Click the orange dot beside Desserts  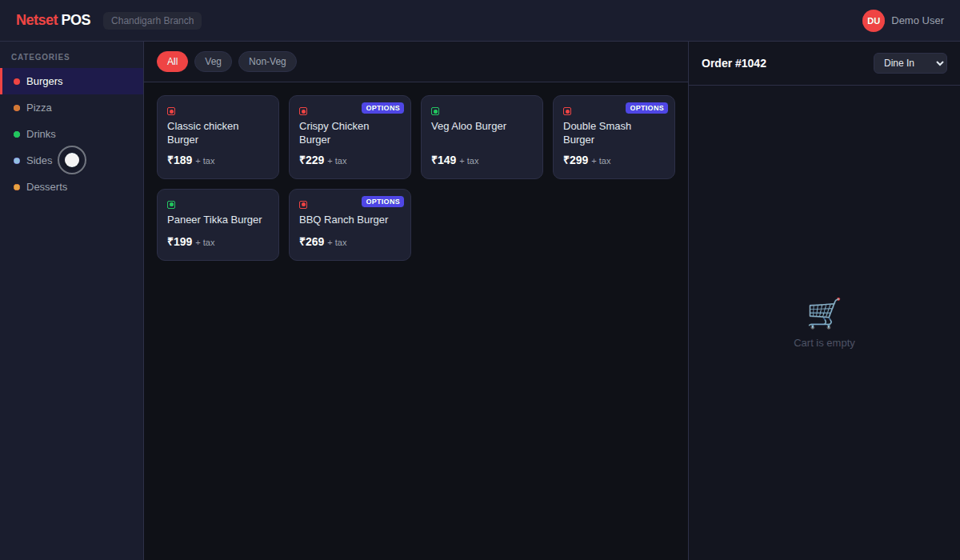[x=17, y=187]
